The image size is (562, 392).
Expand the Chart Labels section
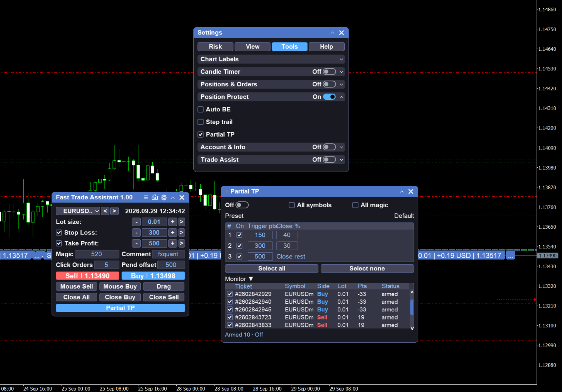pos(271,59)
